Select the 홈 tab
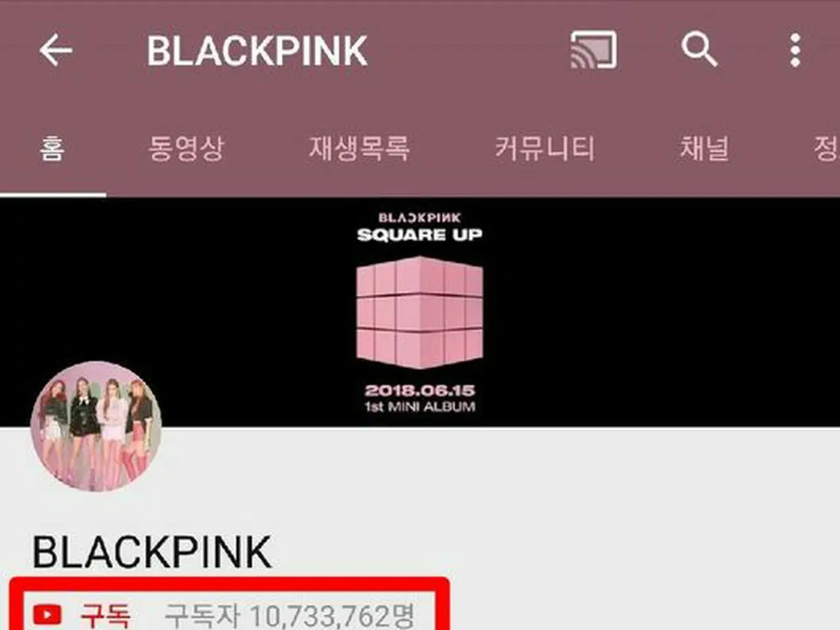This screenshot has width=840, height=630. tap(52, 148)
